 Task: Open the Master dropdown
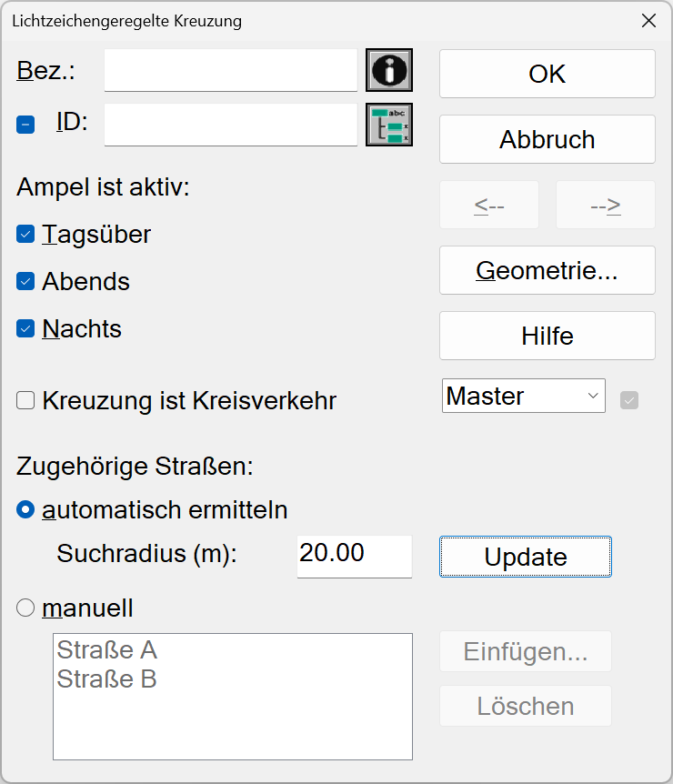pyautogui.click(x=524, y=396)
